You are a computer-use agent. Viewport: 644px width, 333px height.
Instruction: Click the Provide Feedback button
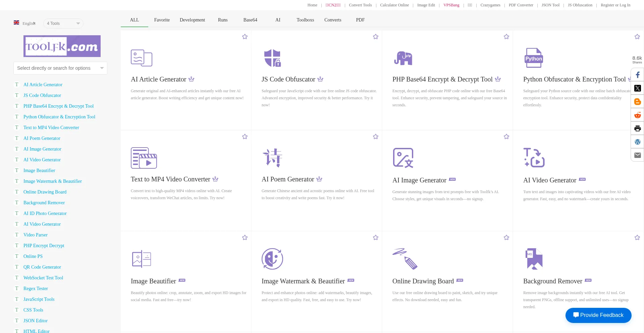[x=598, y=315]
